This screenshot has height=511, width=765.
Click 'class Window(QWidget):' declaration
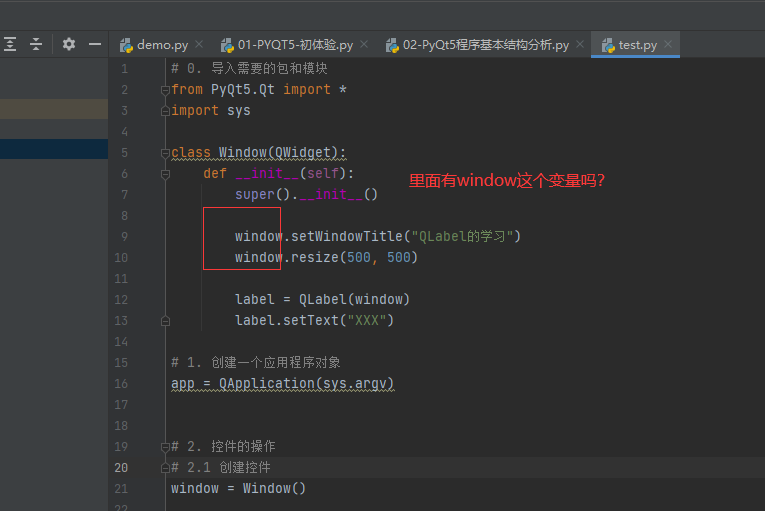click(x=259, y=153)
